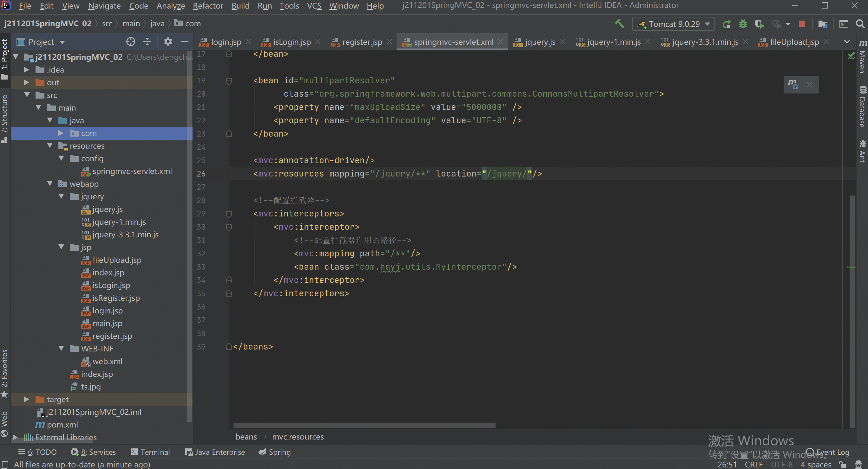
Task: Click the Build project hammer icon
Action: pos(619,24)
